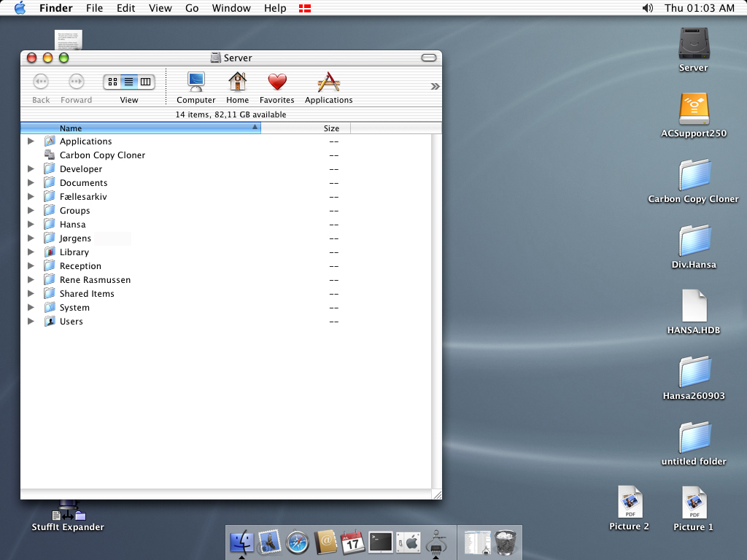The width and height of the screenshot is (747, 560).
Task: Open the View menu
Action: click(x=160, y=7)
